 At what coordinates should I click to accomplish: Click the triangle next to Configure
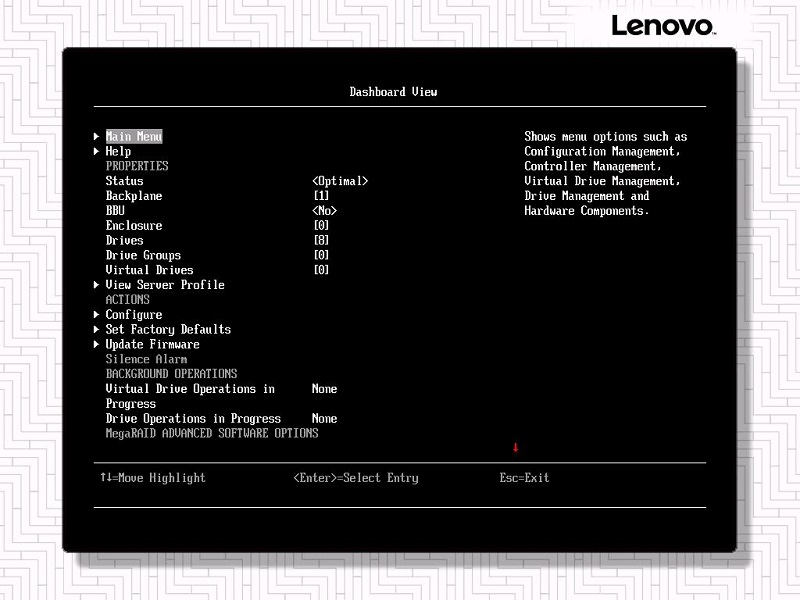96,315
